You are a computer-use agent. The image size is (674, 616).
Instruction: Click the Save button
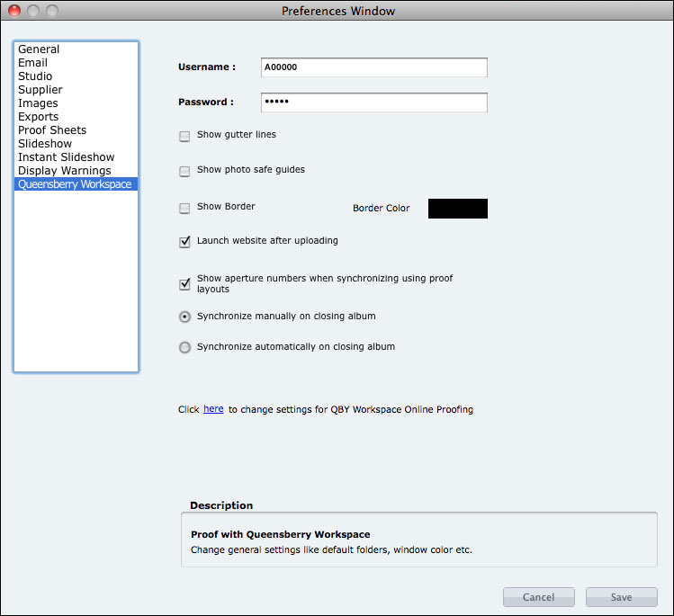pos(622,597)
